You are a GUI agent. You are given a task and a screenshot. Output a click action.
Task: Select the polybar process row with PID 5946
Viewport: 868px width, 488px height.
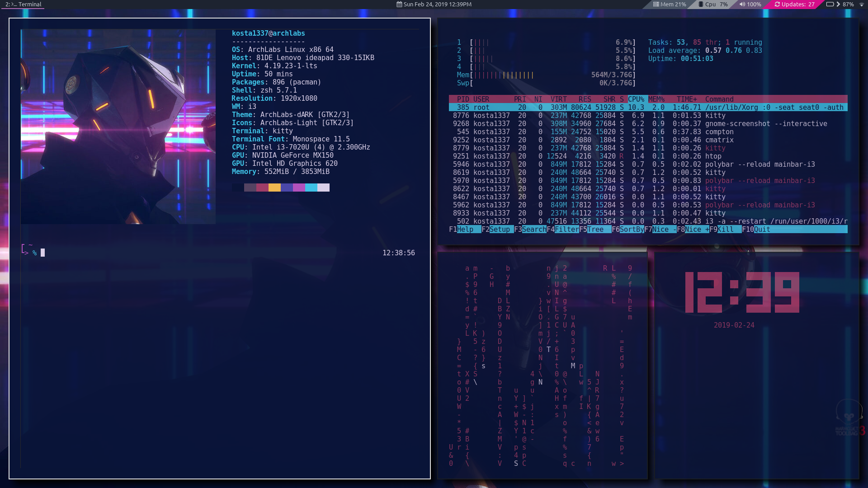coord(648,164)
